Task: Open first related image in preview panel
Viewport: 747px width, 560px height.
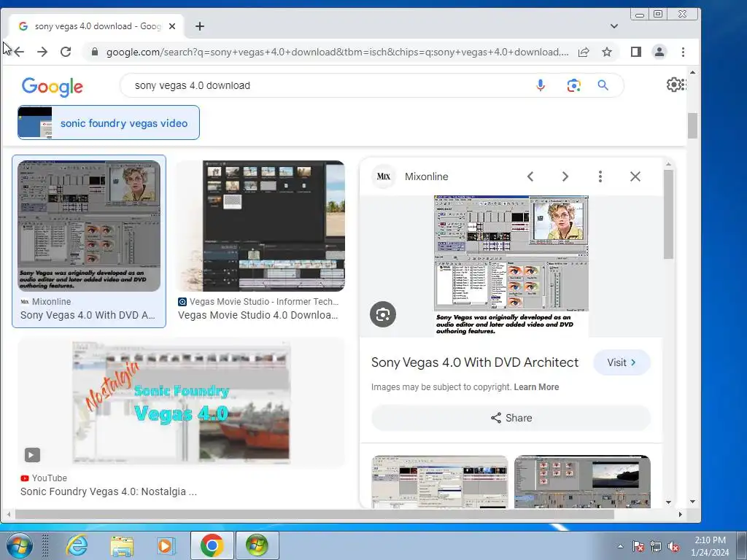Action: coord(440,482)
